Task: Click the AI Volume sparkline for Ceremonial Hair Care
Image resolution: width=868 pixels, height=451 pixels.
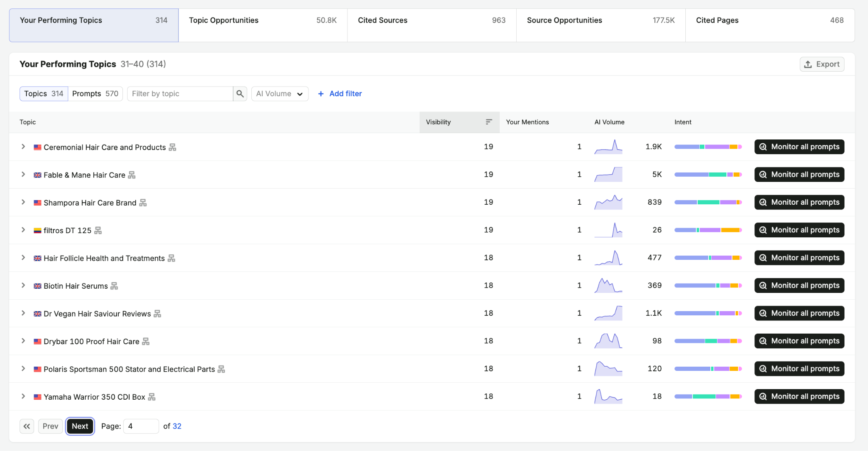Action: [608, 147]
